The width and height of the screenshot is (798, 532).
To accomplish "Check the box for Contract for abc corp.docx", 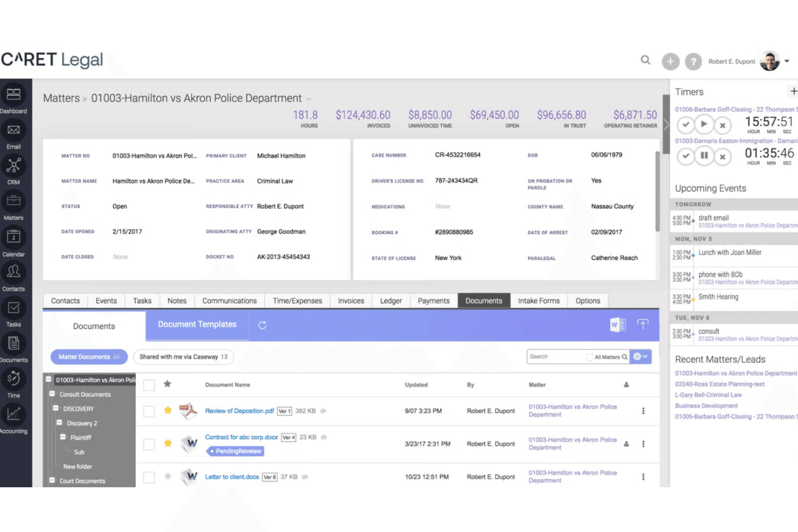I will 149,444.
